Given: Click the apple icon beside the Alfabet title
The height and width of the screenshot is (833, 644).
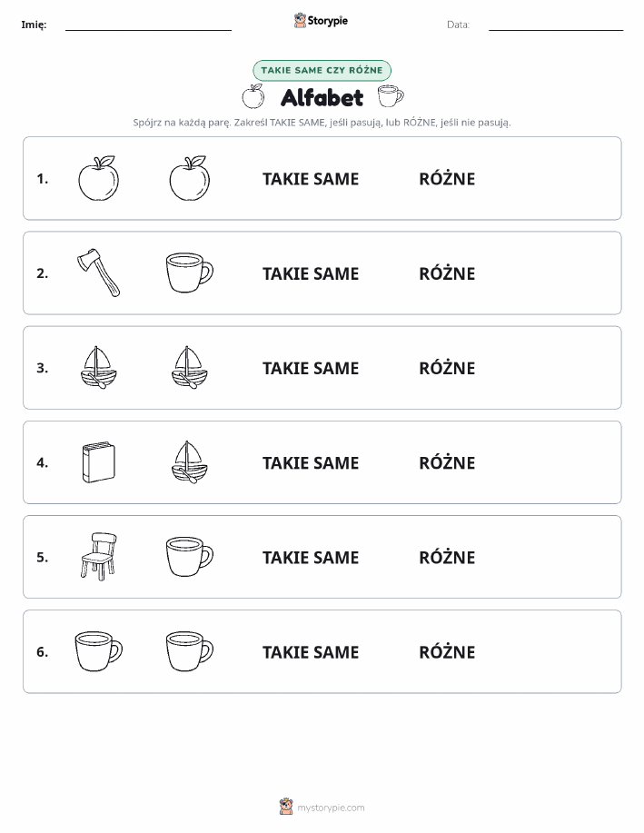Looking at the screenshot, I should point(253,96).
